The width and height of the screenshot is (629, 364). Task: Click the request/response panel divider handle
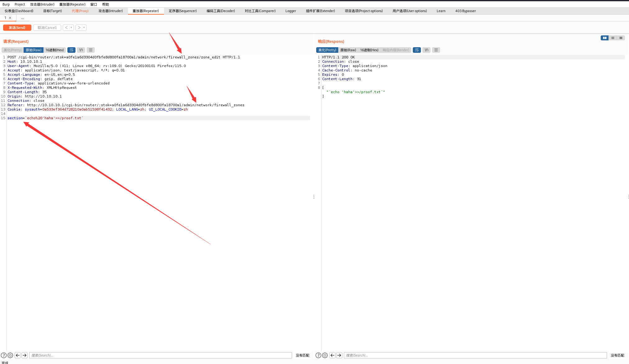[x=314, y=197]
